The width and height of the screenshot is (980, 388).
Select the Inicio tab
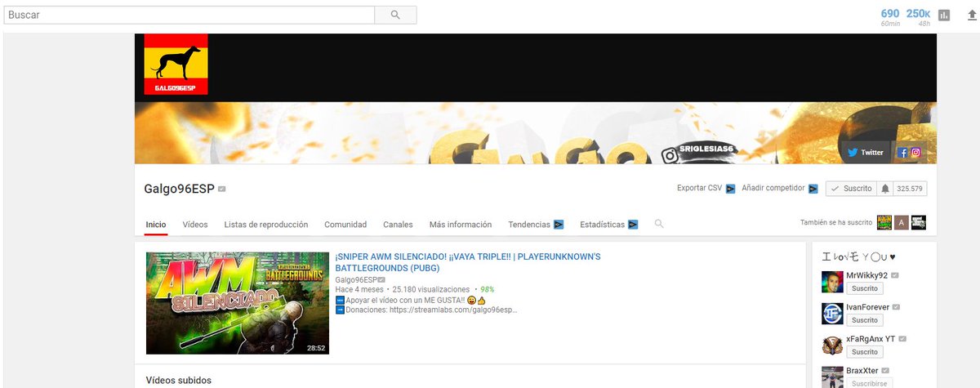pyautogui.click(x=156, y=225)
